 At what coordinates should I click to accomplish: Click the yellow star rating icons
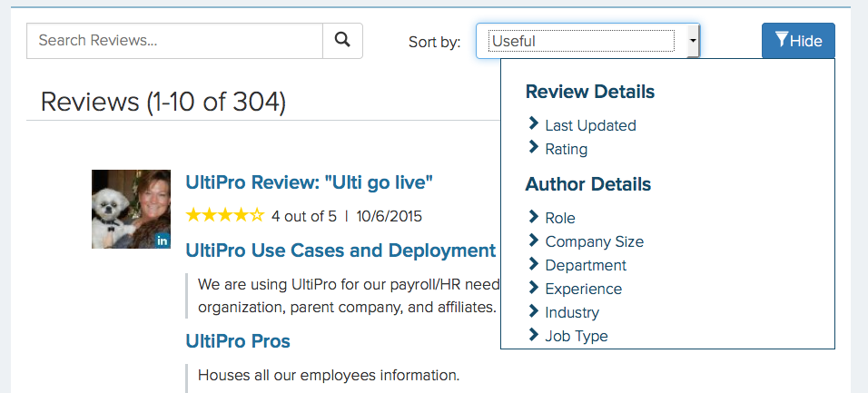pyautogui.click(x=225, y=216)
